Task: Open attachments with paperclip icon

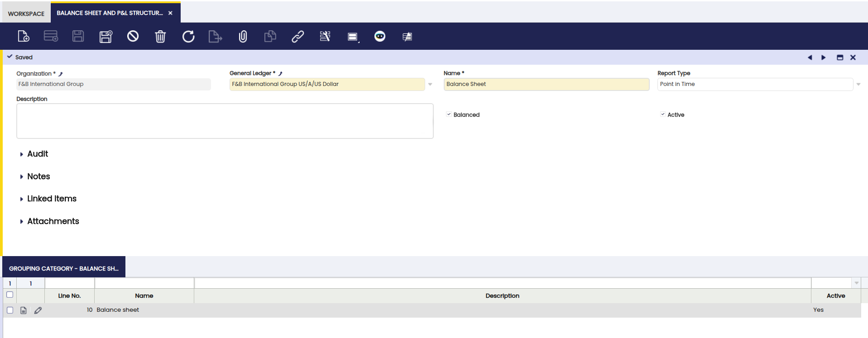Action: point(243,36)
